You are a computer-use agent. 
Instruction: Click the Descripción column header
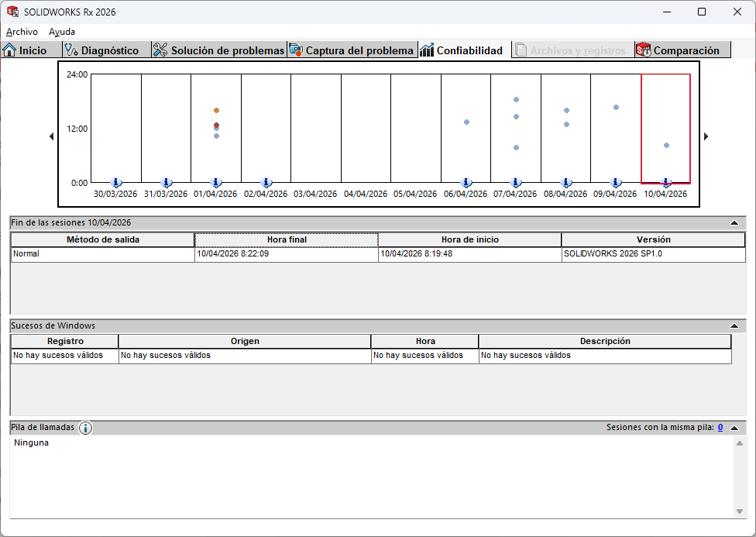click(x=605, y=341)
